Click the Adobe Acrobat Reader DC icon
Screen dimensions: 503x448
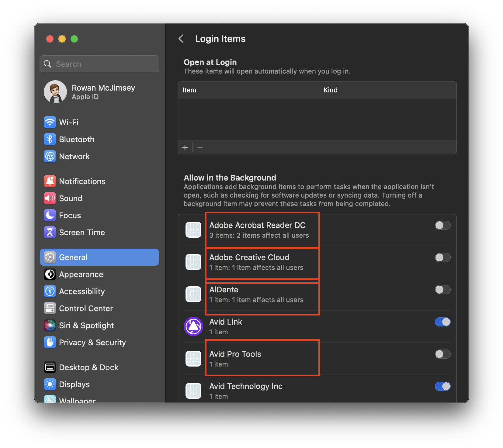[x=193, y=230]
